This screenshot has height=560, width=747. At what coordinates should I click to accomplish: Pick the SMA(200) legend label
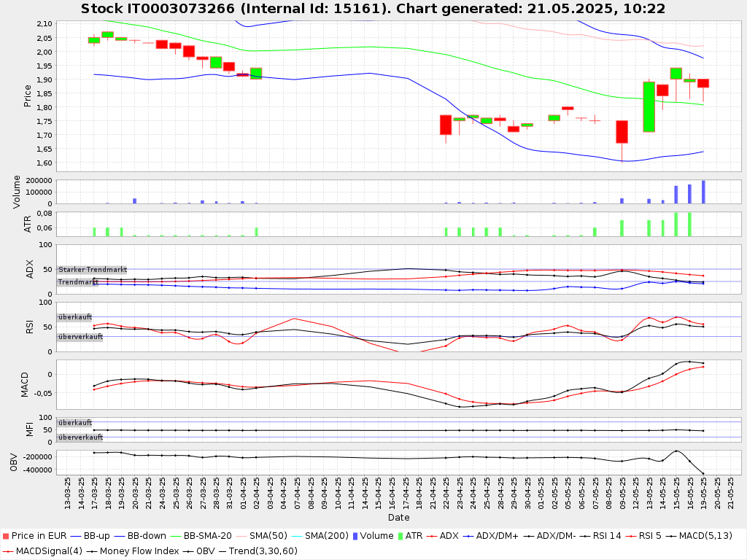[327, 536]
